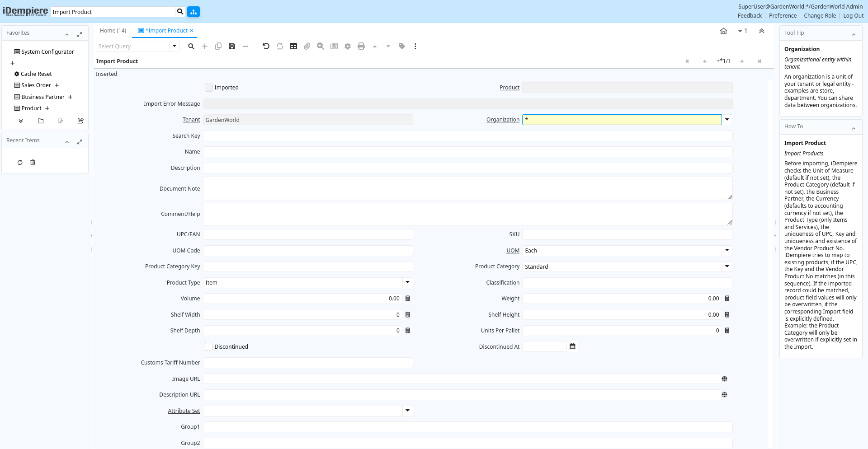Click the Search Key input field
Screen dimensions: 868x449
click(467, 136)
